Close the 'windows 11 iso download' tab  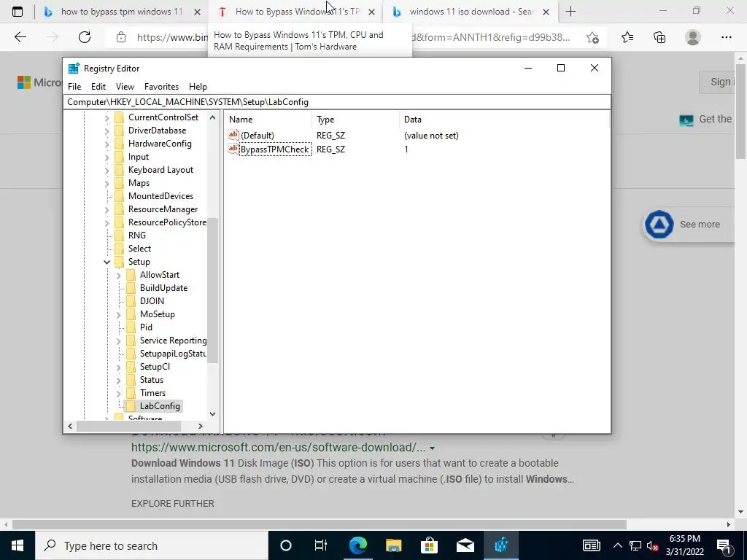[546, 12]
